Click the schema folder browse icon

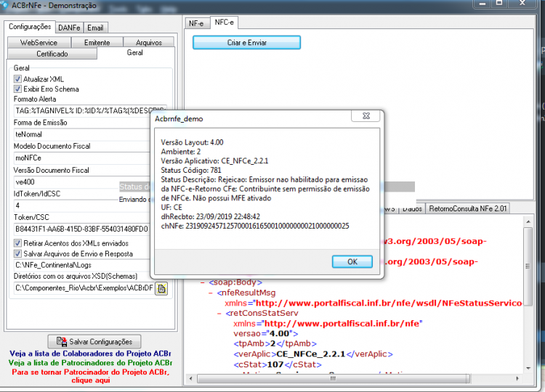point(161,288)
